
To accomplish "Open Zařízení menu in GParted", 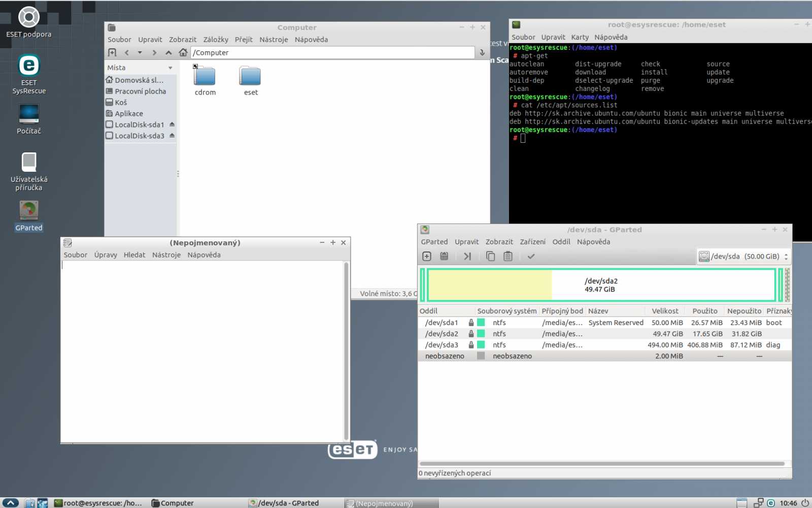I will (533, 242).
